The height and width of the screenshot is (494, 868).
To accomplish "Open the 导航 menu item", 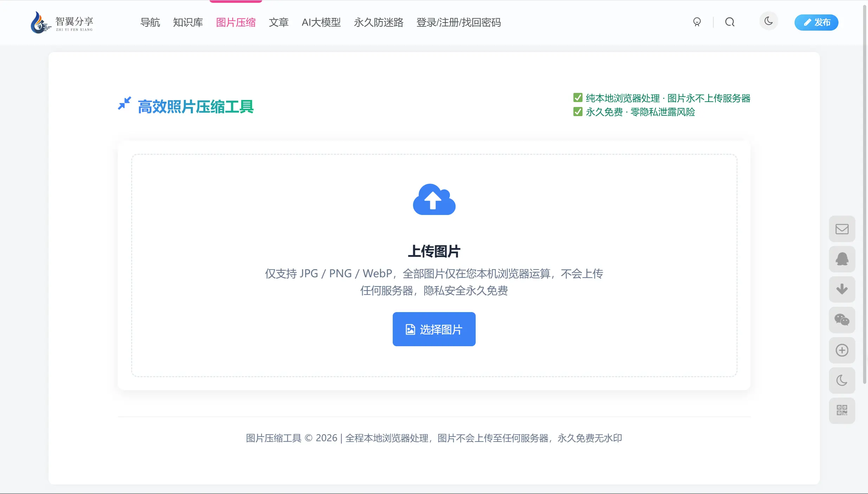I will pos(150,23).
